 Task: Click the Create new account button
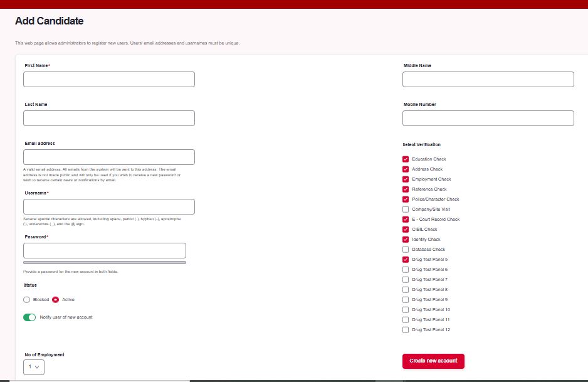tap(433, 361)
